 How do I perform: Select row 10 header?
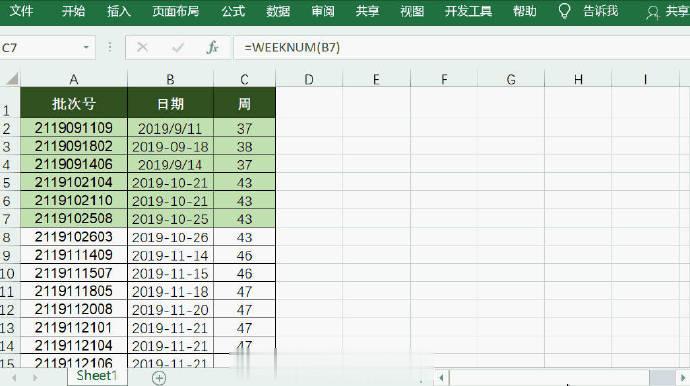10,273
